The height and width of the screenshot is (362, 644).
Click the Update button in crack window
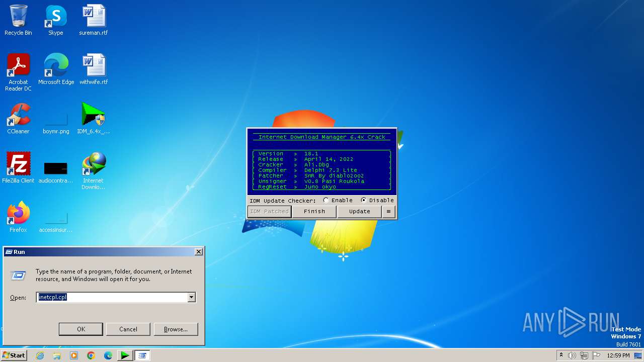pyautogui.click(x=359, y=212)
